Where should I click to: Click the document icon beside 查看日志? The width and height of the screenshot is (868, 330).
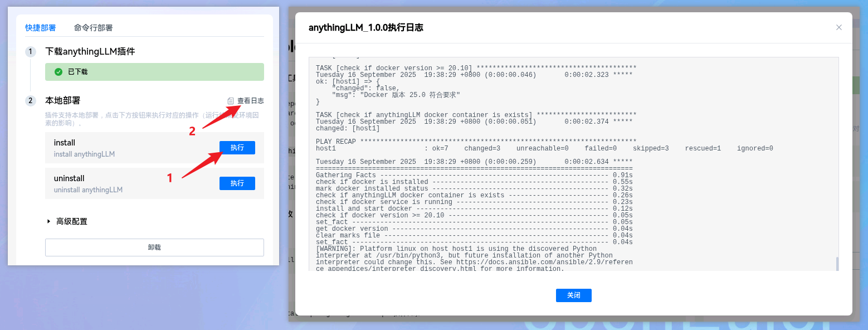(x=231, y=101)
